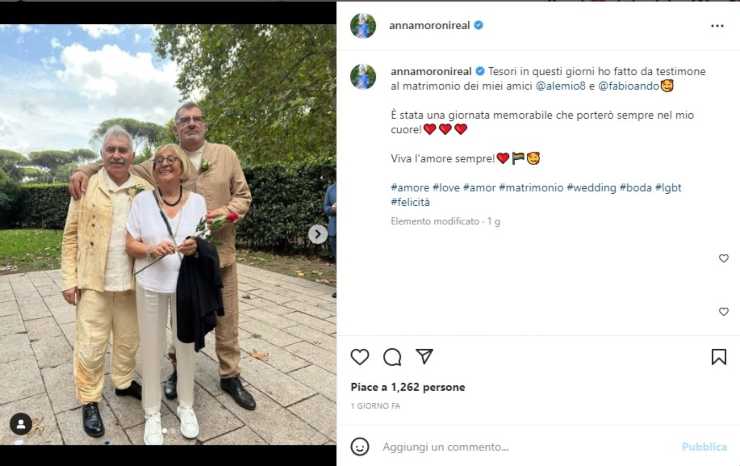The image size is (740, 466).
Task: Save the post with the bookmark icon
Action: click(719, 357)
